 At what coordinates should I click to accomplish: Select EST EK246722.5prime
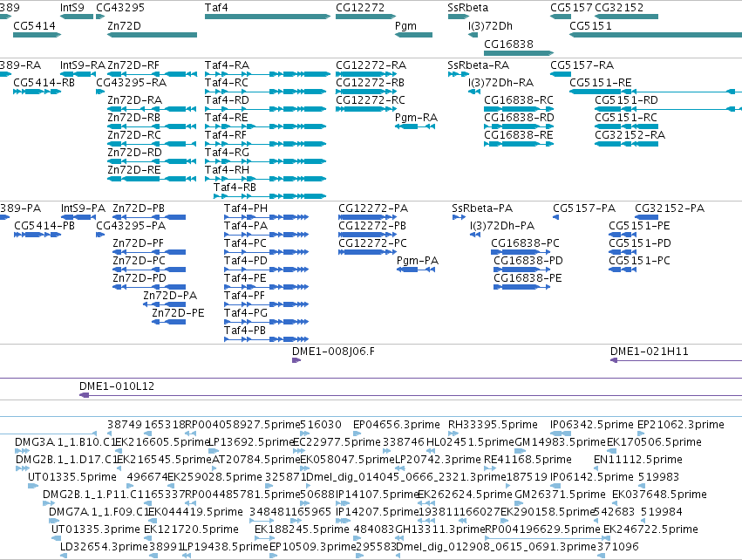point(650,529)
